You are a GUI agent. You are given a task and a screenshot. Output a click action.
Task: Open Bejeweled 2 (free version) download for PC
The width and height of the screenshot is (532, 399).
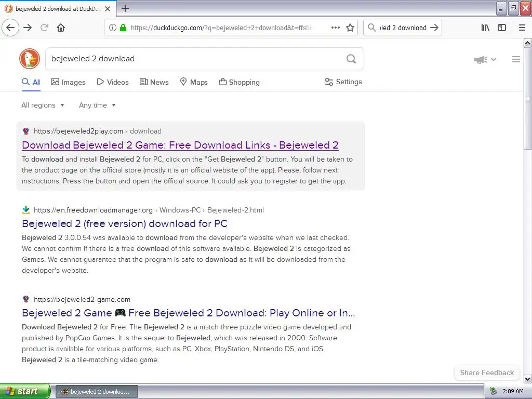[125, 223]
